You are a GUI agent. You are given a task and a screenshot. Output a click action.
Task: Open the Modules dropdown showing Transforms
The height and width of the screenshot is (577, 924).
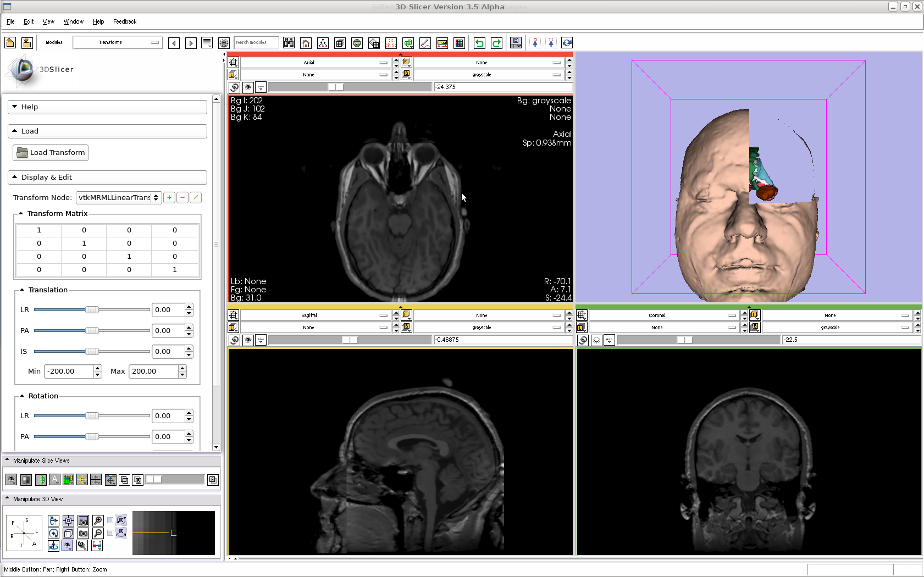117,42
